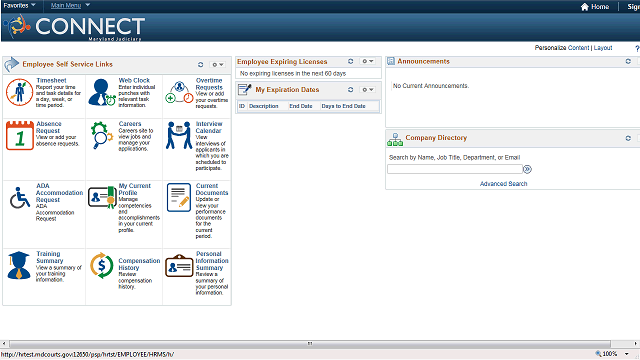Refresh the Employee Expiring Licenses pagelet
This screenshot has height=360, width=640.
pos(350,61)
